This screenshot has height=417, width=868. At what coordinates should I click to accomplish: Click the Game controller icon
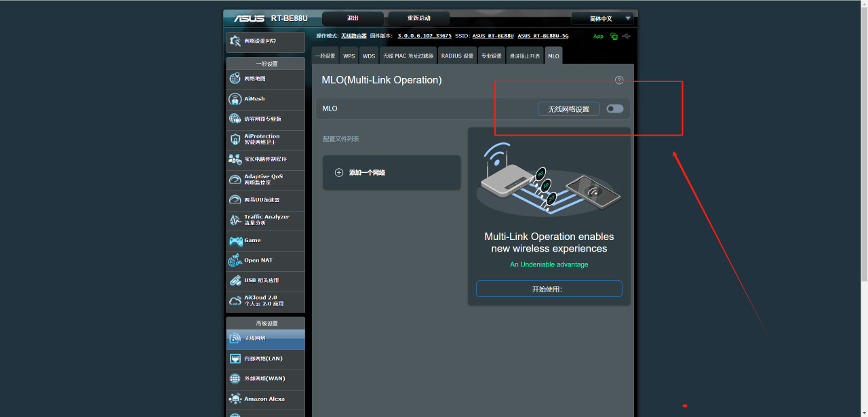(x=235, y=241)
